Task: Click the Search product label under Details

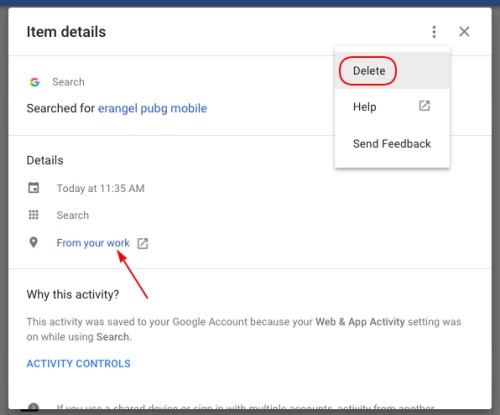Action: [73, 215]
